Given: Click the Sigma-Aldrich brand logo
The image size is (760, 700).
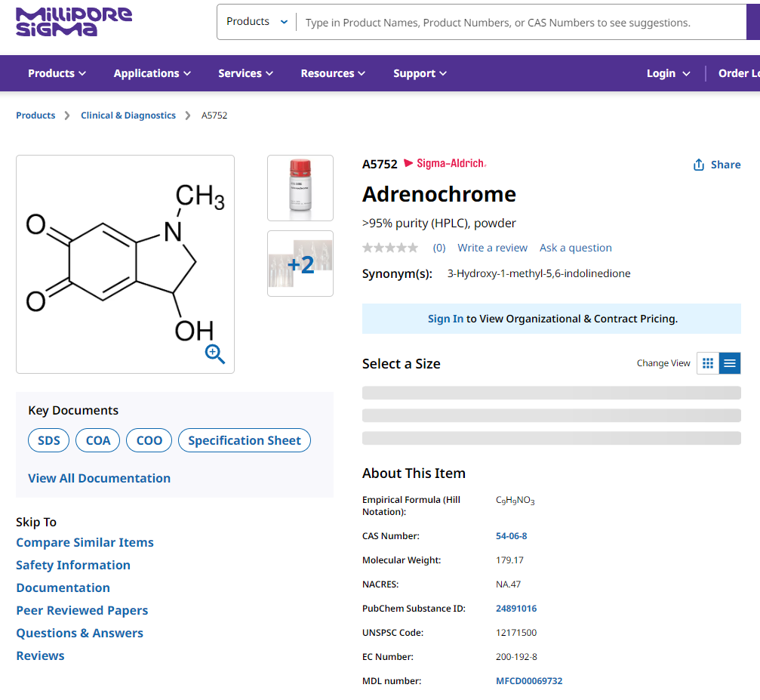Looking at the screenshot, I should (445, 163).
